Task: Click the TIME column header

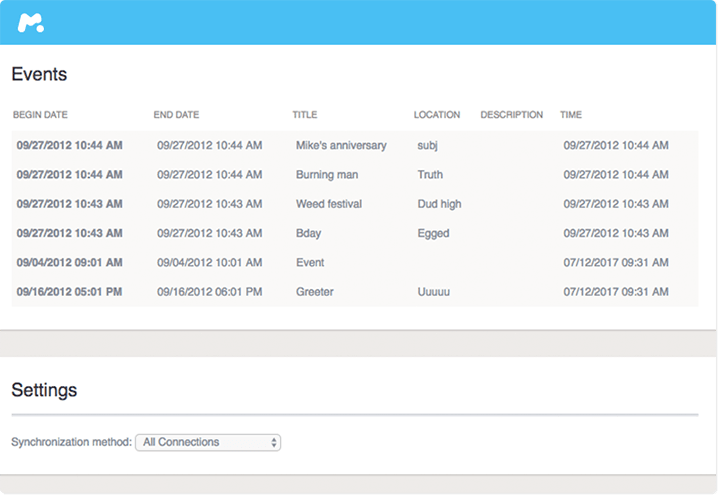Action: click(x=571, y=115)
